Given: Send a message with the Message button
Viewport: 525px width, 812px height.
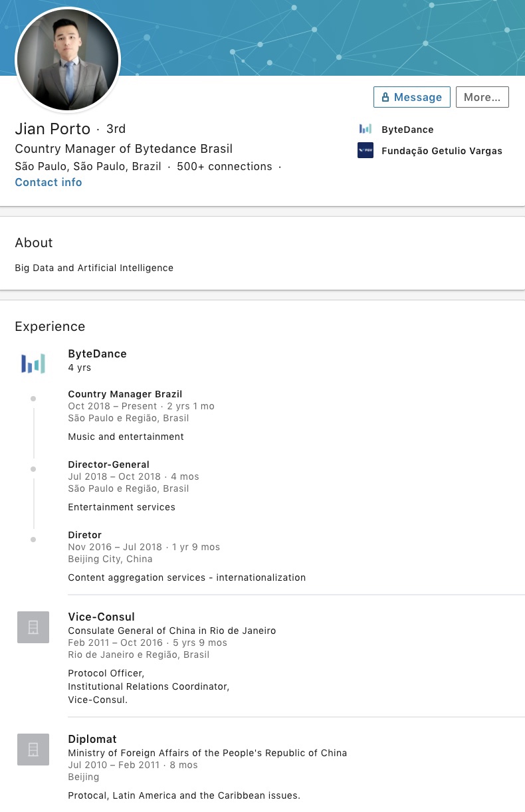Looking at the screenshot, I should pyautogui.click(x=412, y=97).
